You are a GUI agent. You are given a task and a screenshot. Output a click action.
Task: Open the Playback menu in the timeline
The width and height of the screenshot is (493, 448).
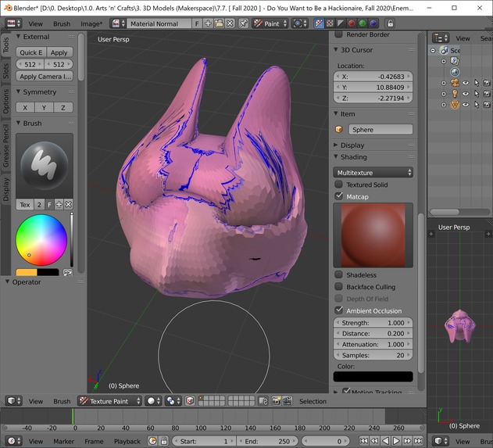[127, 442]
